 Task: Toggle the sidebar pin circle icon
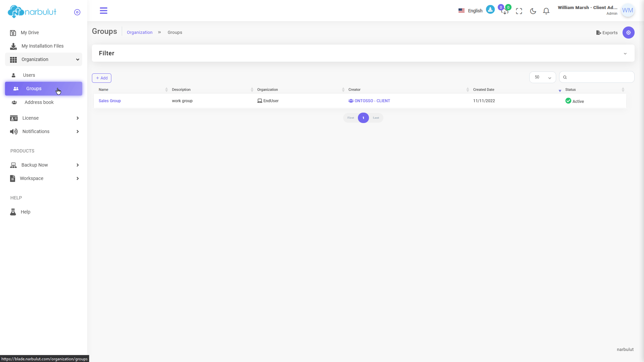pyautogui.click(x=77, y=12)
